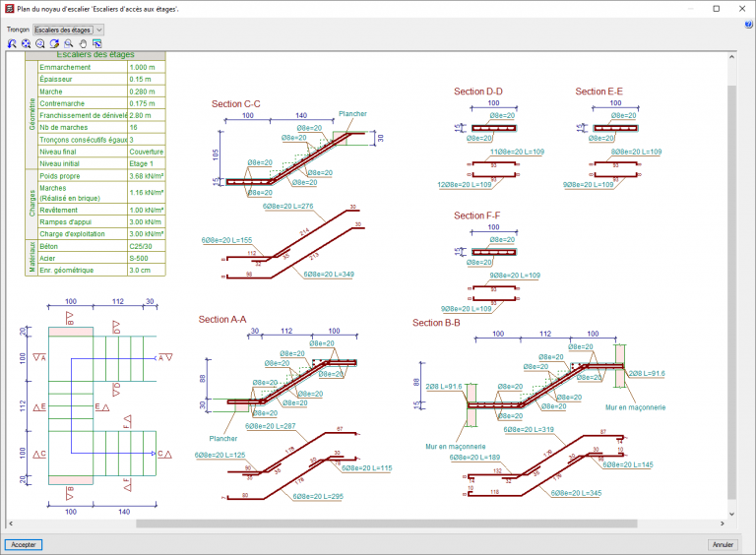The image size is (756, 555).
Task: Click the 'Contremarche' row label
Action: 62,103
